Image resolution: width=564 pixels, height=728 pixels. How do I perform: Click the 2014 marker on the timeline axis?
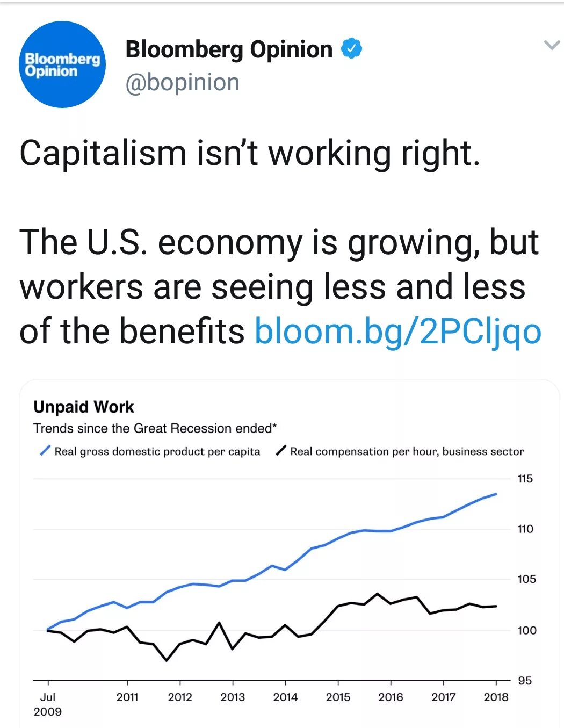coord(285,697)
